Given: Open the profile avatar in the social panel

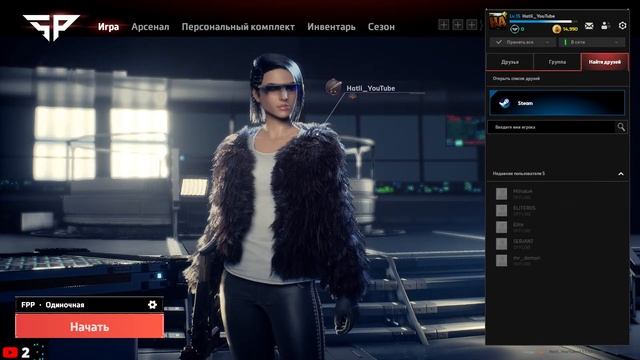Looking at the screenshot, I should pos(498,21).
